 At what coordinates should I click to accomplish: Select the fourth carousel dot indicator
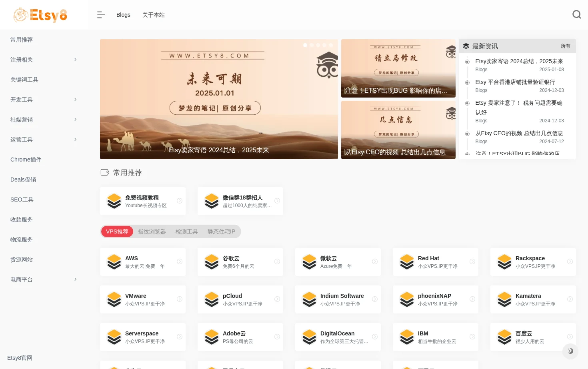pos(324,45)
